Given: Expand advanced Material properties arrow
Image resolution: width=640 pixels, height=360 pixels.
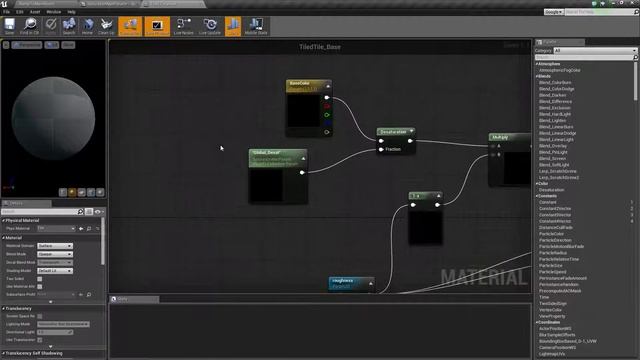Looking at the screenshot, I should (x=51, y=302).
